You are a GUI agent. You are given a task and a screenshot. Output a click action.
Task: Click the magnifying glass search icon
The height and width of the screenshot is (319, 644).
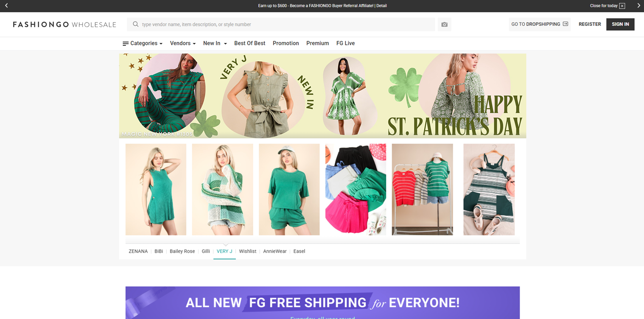[x=136, y=25]
